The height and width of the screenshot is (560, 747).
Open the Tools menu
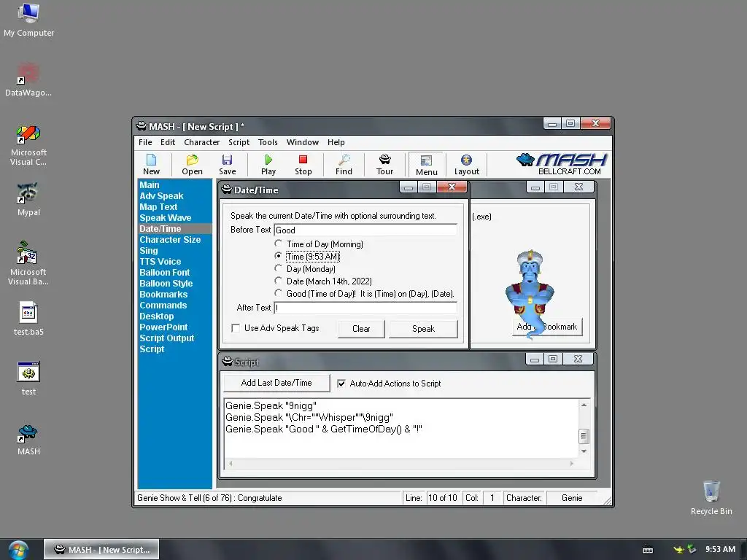[x=268, y=142]
